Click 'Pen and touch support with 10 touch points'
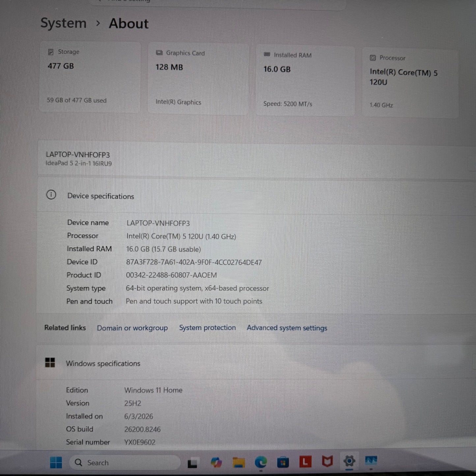The image size is (476, 476). coord(194,301)
